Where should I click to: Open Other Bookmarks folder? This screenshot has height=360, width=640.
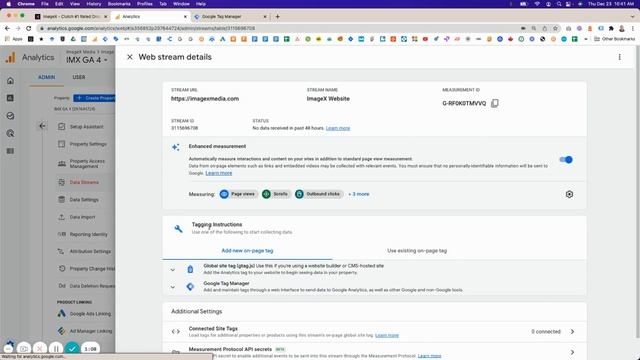pyautogui.click(x=614, y=39)
